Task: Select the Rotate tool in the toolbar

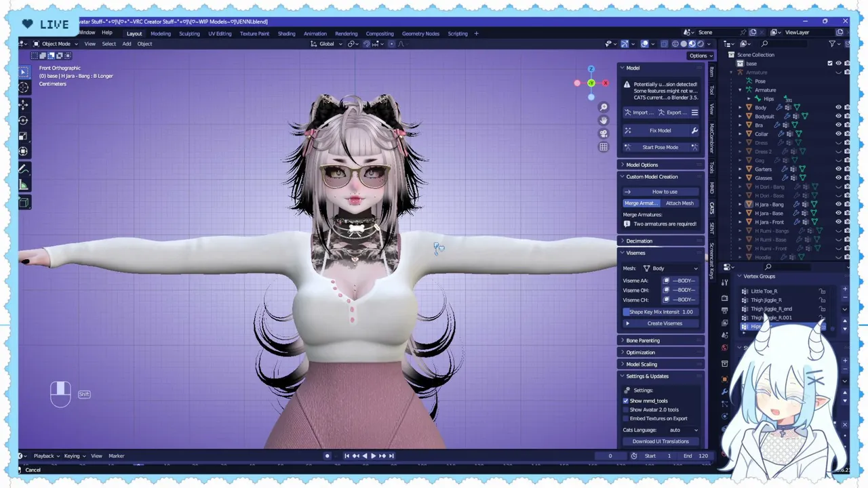Action: [x=24, y=121]
